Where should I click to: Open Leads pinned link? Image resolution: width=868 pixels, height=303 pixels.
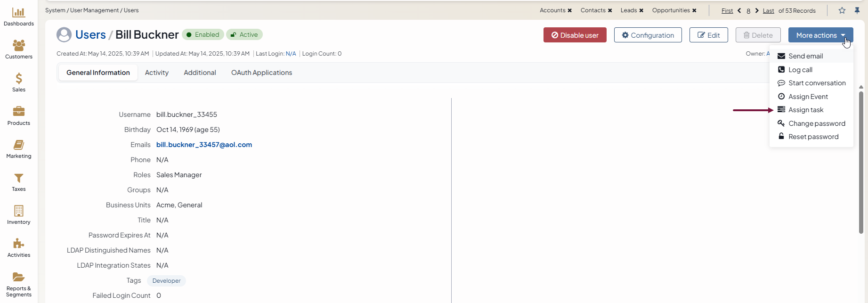point(629,10)
